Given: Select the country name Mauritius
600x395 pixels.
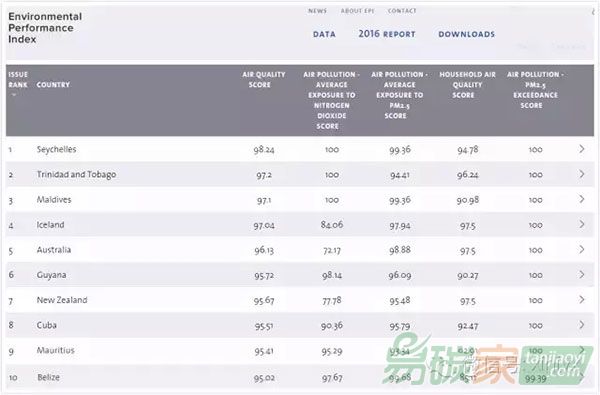Looking at the screenshot, I should 55,350.
